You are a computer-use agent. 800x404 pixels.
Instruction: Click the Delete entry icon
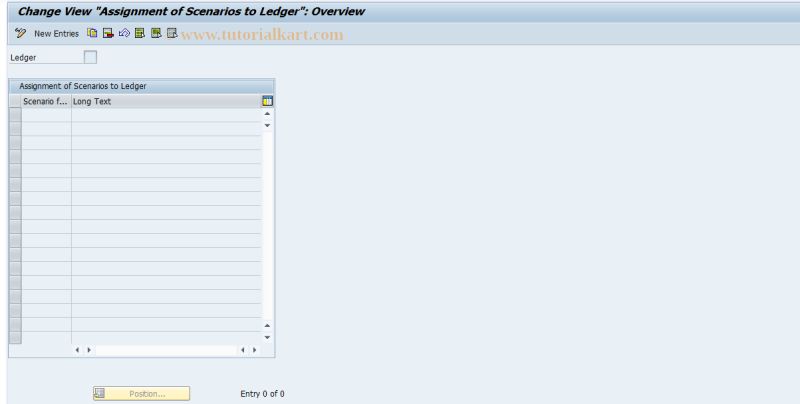pos(108,33)
